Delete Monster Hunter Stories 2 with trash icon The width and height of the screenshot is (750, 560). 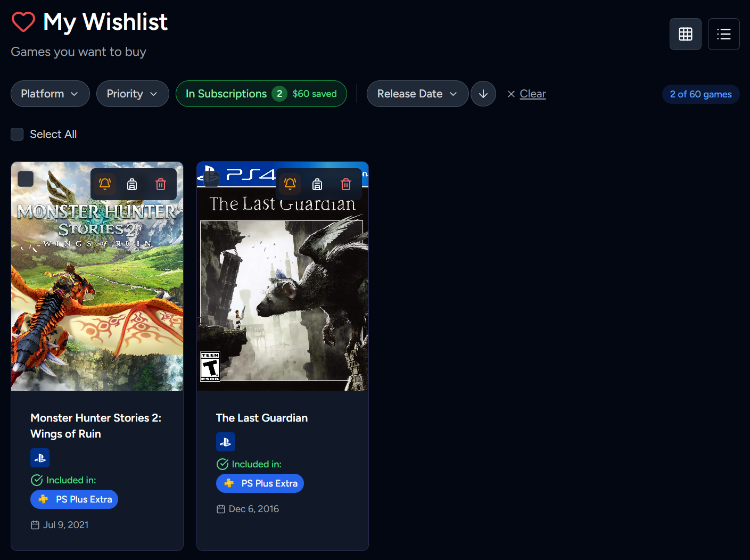[x=161, y=184]
